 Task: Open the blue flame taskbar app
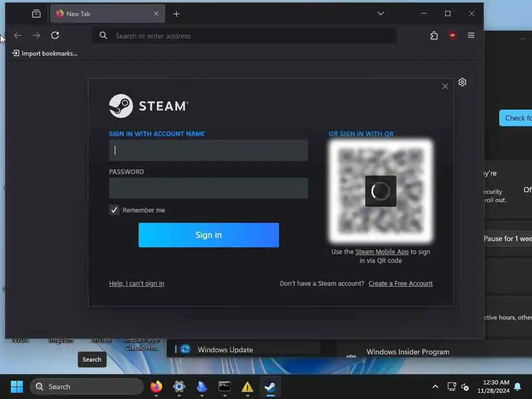[202, 387]
